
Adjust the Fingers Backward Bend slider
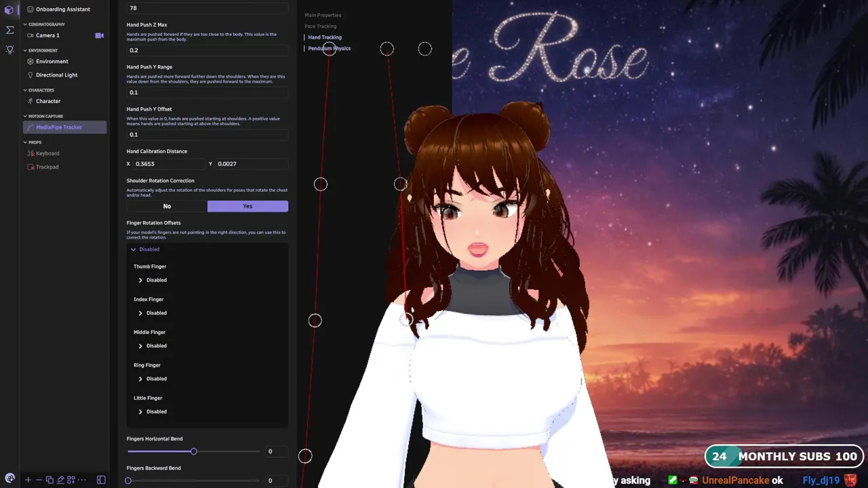[193, 481]
